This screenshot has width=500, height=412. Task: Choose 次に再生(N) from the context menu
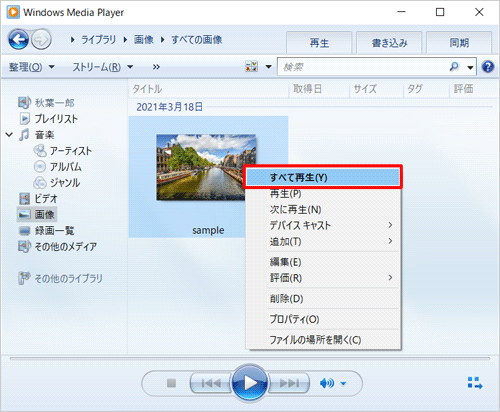tap(323, 209)
